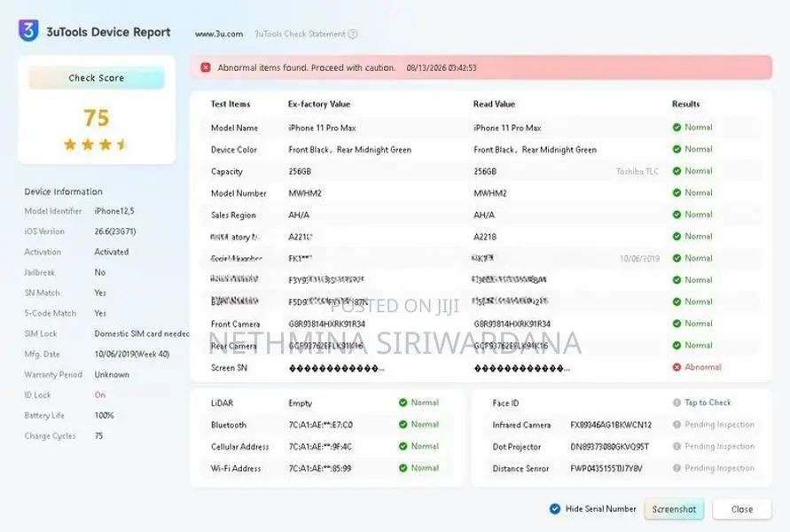
Task: Click the Warranty Period Unknown value
Action: tap(112, 375)
